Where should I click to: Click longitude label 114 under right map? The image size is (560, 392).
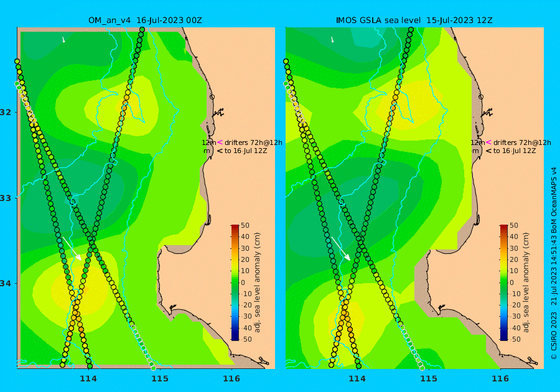357,378
